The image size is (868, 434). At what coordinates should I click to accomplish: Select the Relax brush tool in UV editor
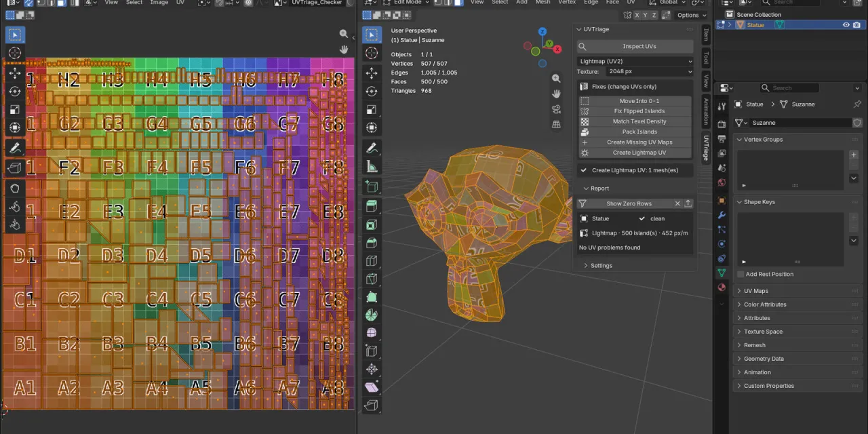(15, 207)
